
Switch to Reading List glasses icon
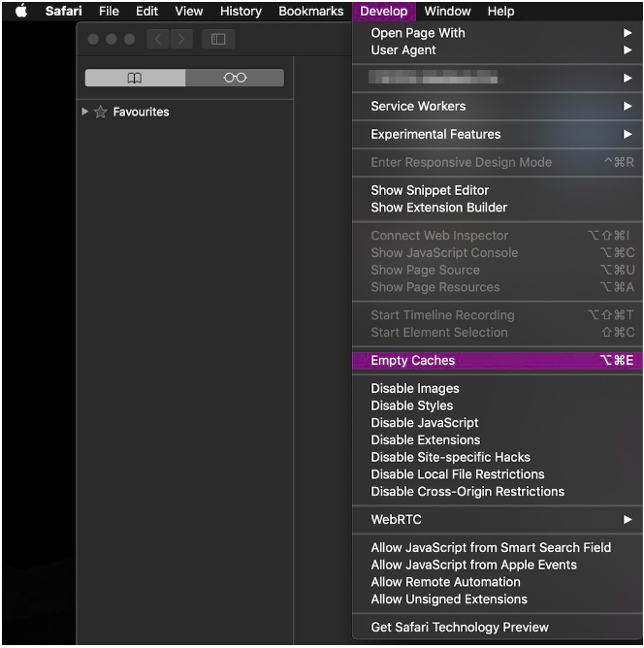pos(235,78)
